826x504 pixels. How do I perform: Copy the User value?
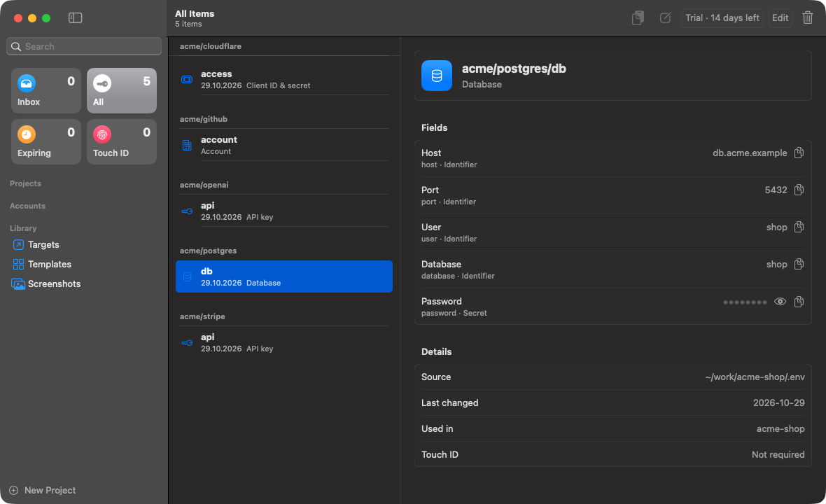(x=799, y=227)
